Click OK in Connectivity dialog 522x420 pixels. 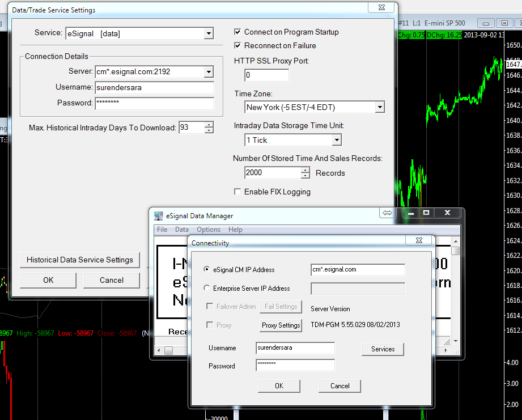[x=279, y=386]
